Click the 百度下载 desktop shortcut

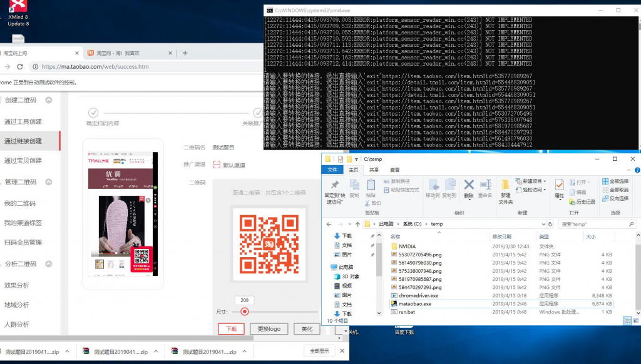[404, 329]
